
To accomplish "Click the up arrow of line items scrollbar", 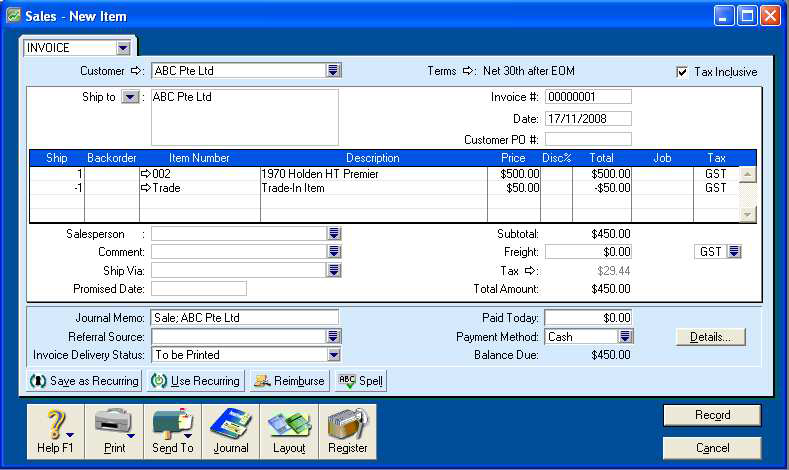I will 748,174.
